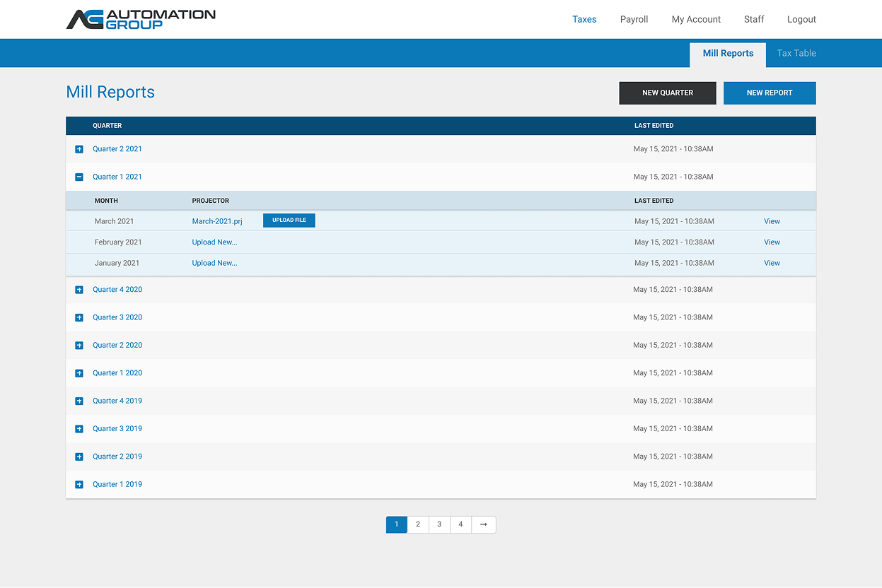
Task: Click the Automation Group logo
Action: 141,19
